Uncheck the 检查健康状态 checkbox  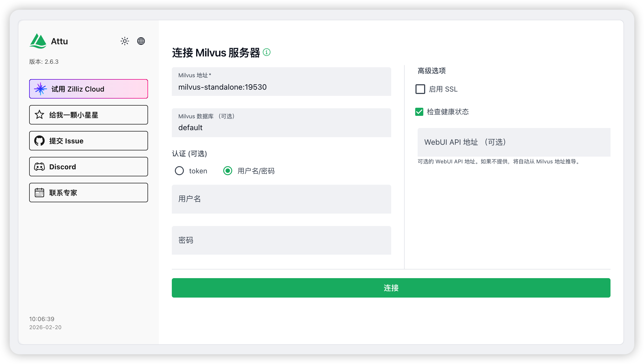point(419,112)
